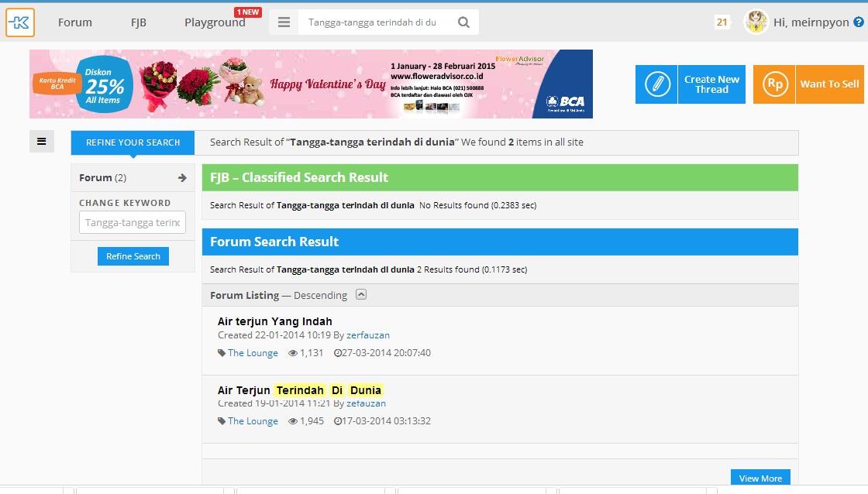Screen dimensions: 868x494
Task: Click the arrow next to Forum (2)
Action: 182,177
